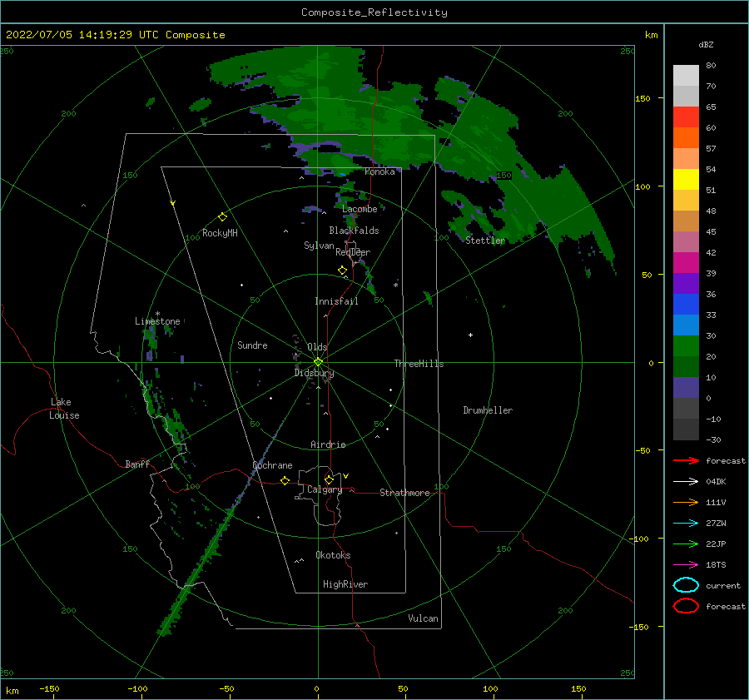This screenshot has width=749, height=700.
Task: Click the ThreeHills label
Action: [x=419, y=364]
